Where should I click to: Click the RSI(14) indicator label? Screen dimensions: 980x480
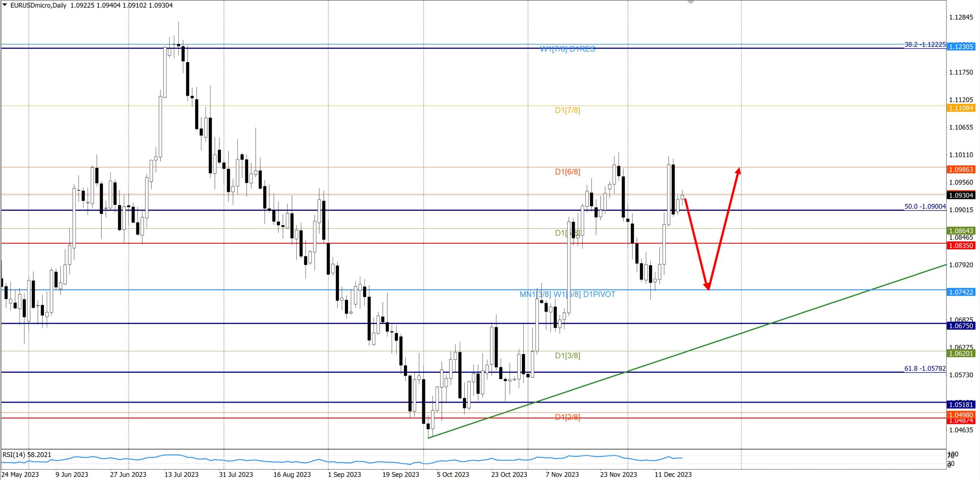27,455
